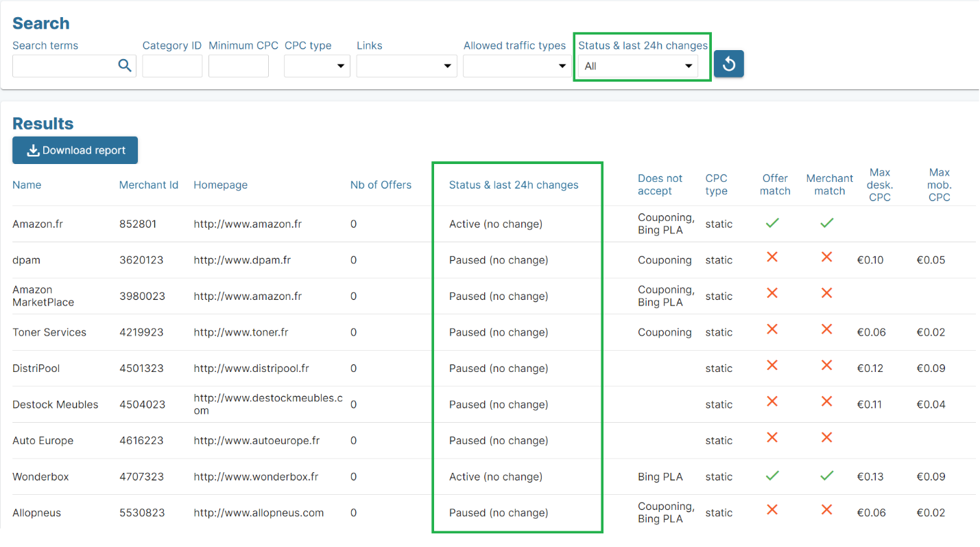
Task: Click the reset search button icon
Action: pyautogui.click(x=728, y=64)
